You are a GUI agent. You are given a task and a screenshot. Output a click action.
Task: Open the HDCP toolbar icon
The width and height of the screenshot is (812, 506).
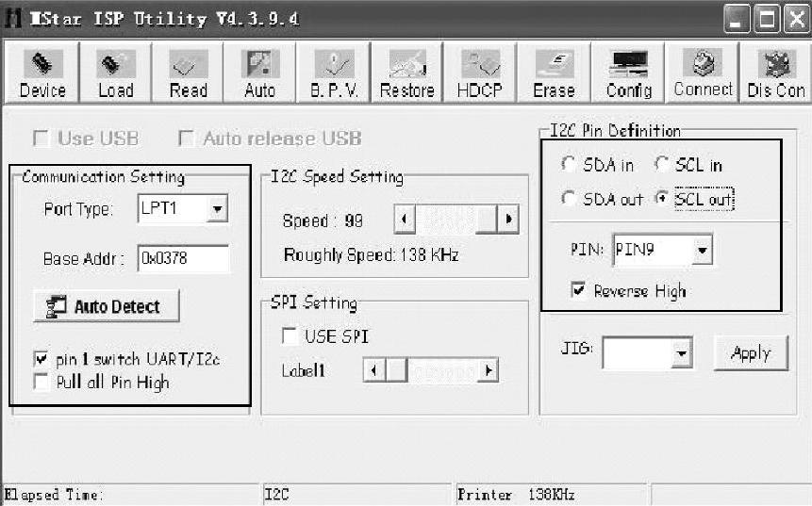point(480,73)
